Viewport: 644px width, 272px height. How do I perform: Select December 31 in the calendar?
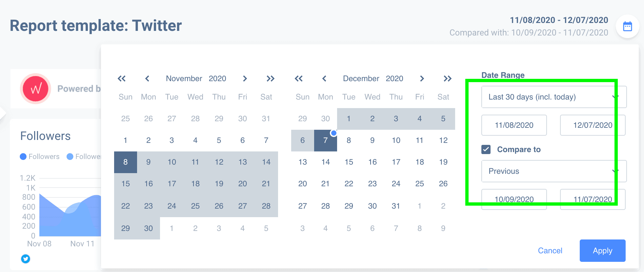pos(396,206)
